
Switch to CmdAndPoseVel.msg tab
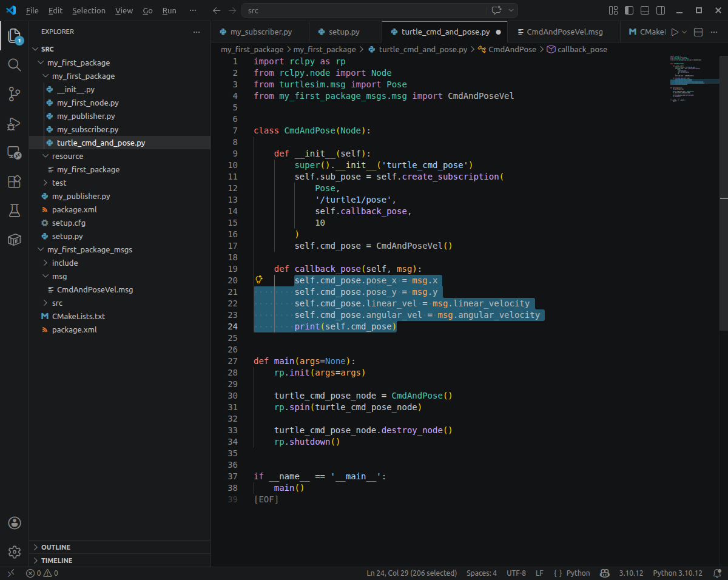click(565, 32)
